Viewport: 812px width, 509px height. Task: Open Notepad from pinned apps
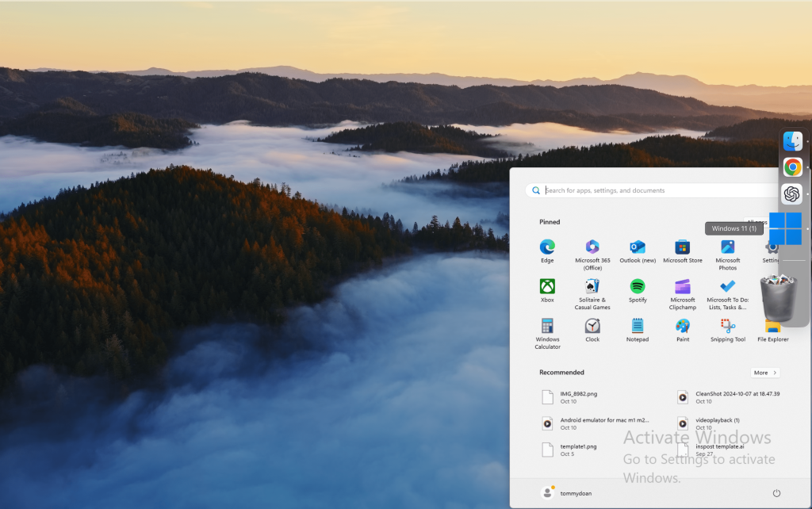coord(638,326)
